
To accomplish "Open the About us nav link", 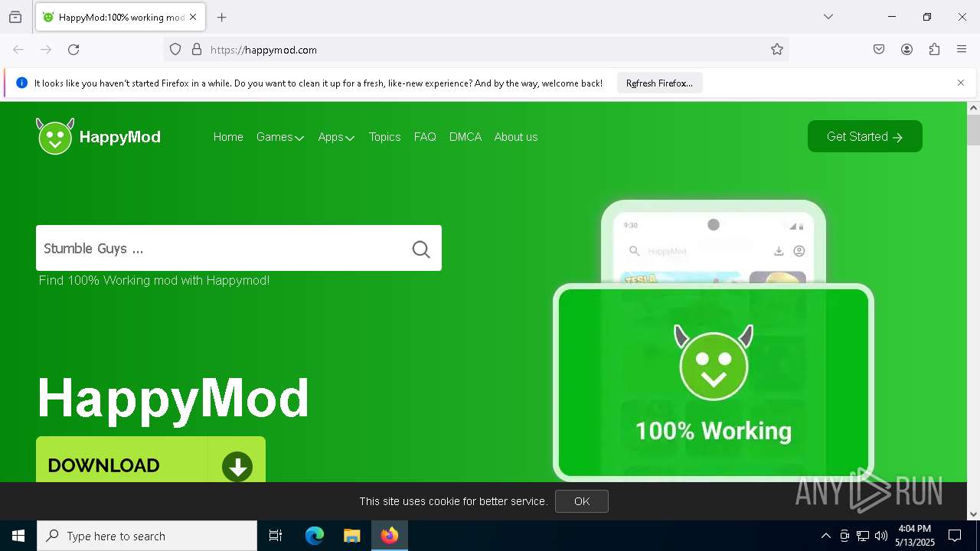I will point(516,137).
